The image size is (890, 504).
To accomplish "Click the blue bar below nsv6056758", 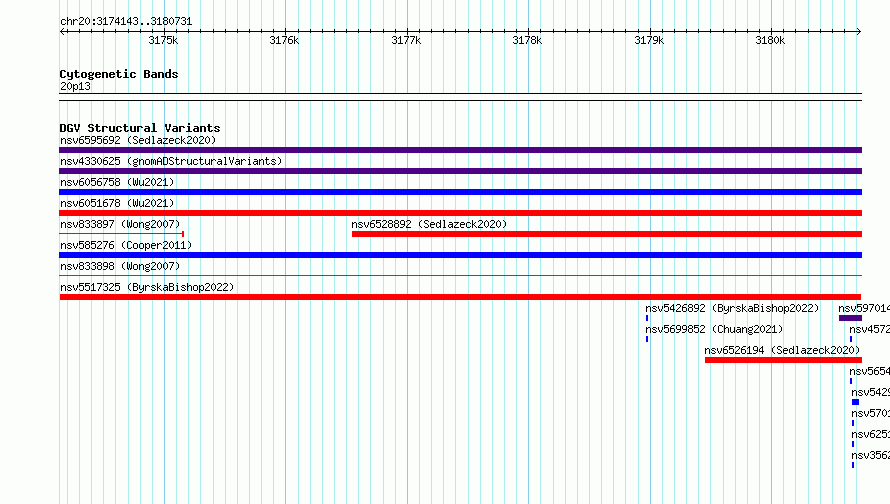I will click(x=460, y=192).
